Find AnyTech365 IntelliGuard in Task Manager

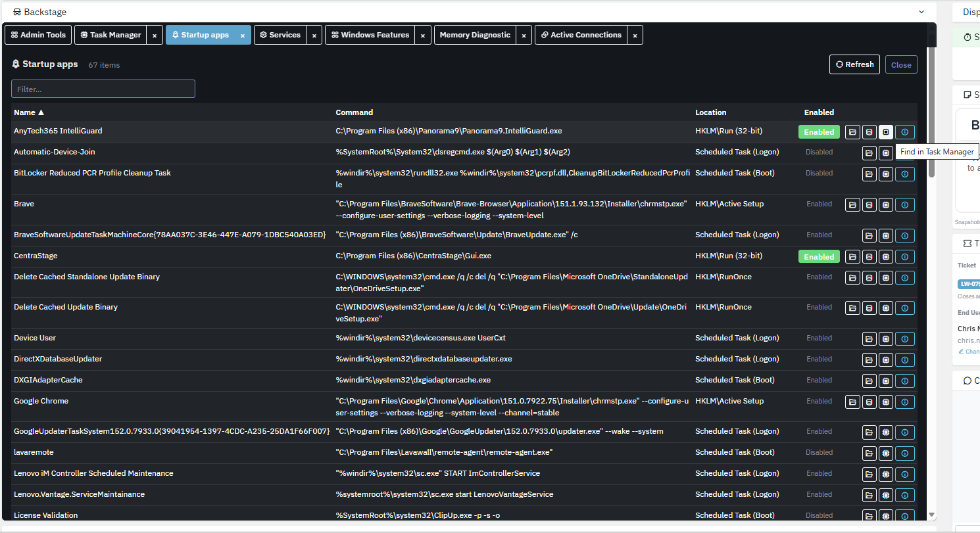886,132
